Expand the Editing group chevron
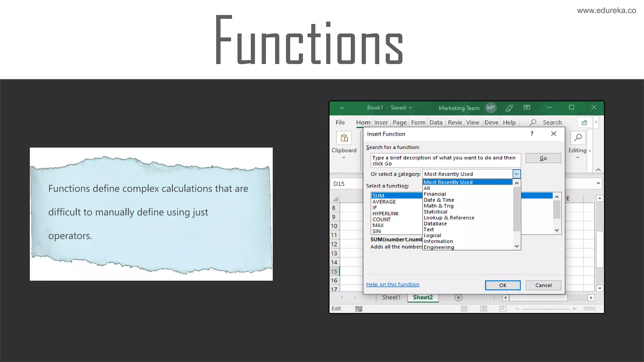Viewport: 644px width, 362px height. pos(578,157)
